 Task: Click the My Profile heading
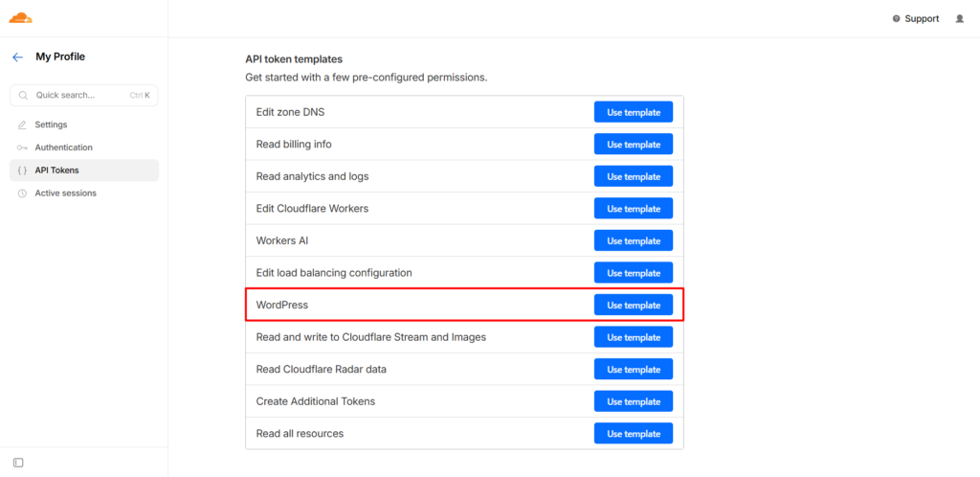tap(60, 57)
